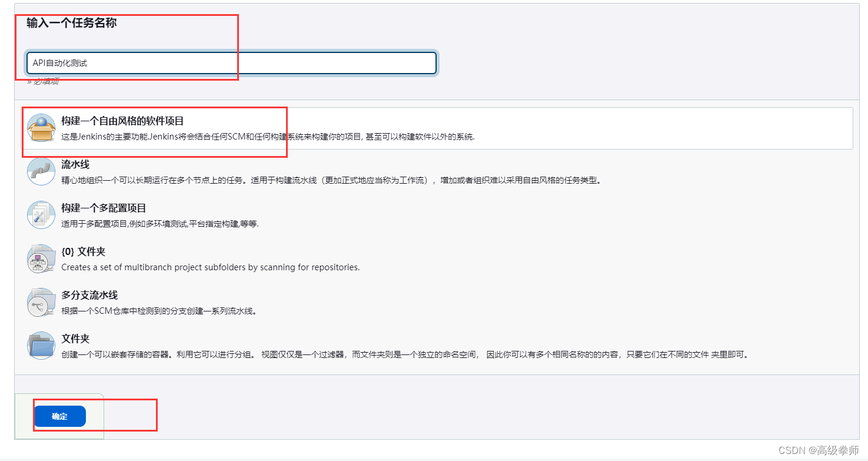The height and width of the screenshot is (461, 868).
Task: Click the 确定 button
Action: [60, 416]
